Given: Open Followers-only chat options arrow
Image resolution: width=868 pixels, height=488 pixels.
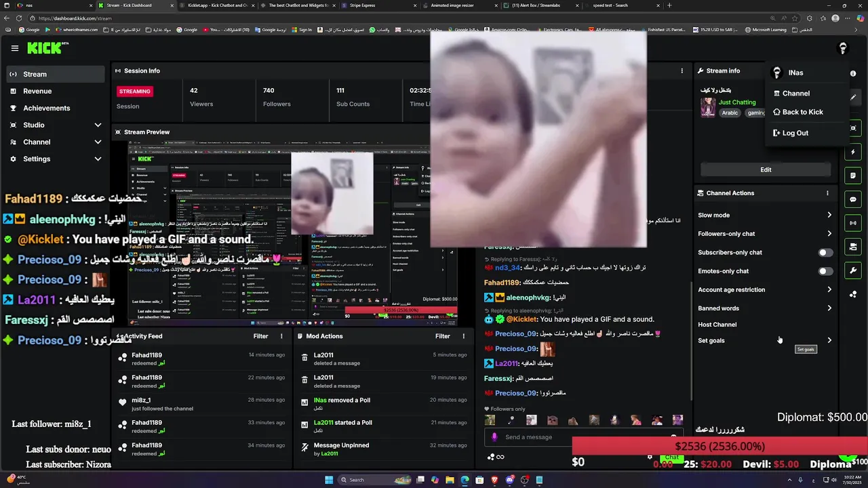Looking at the screenshot, I should 829,234.
